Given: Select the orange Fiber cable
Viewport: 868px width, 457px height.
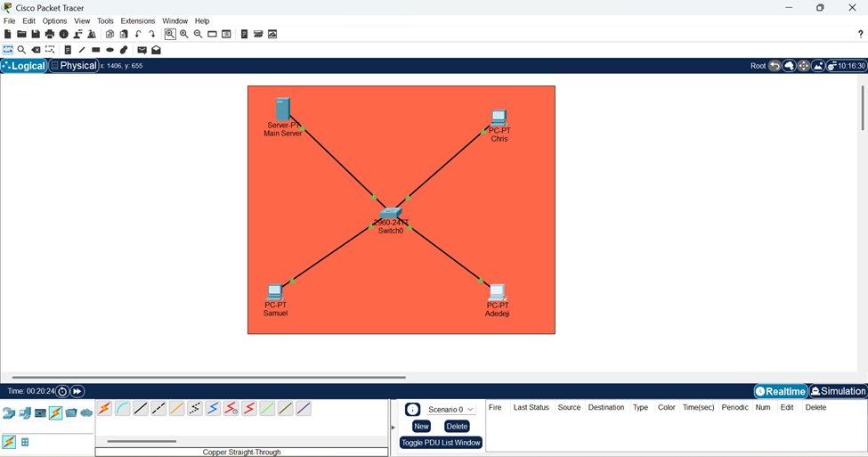Looking at the screenshot, I should (176, 409).
